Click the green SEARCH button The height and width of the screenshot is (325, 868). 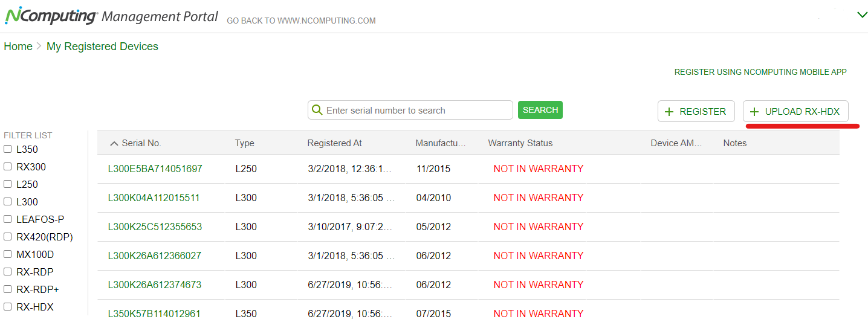pos(540,110)
